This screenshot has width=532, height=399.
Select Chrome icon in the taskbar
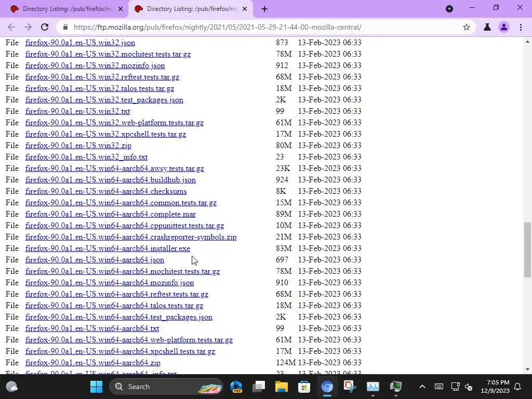point(327,387)
